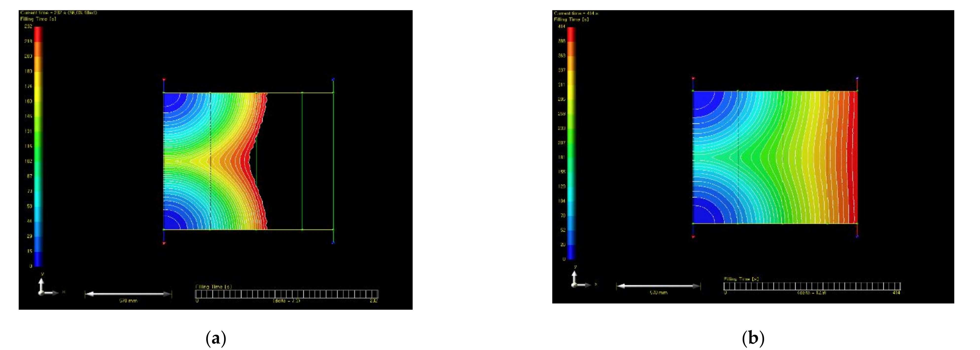Select the bottom-left red inlet marker in (a)
This screenshot has height=350, width=980.
click(164, 243)
